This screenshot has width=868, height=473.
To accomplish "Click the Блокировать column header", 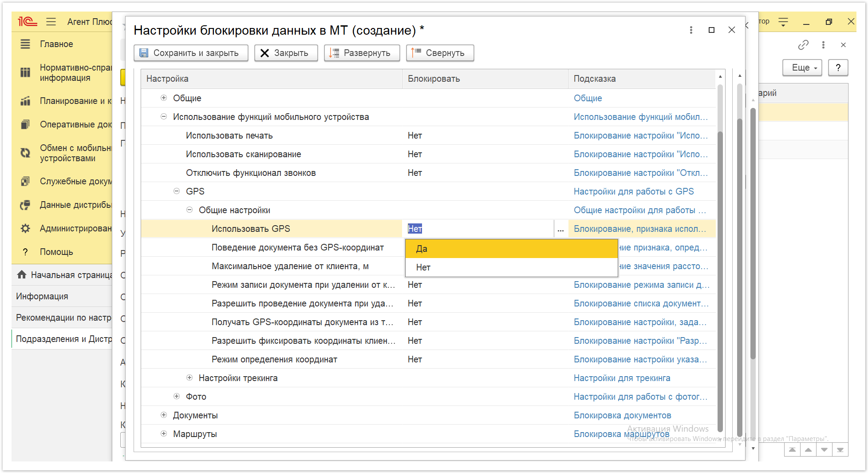I will pos(485,79).
